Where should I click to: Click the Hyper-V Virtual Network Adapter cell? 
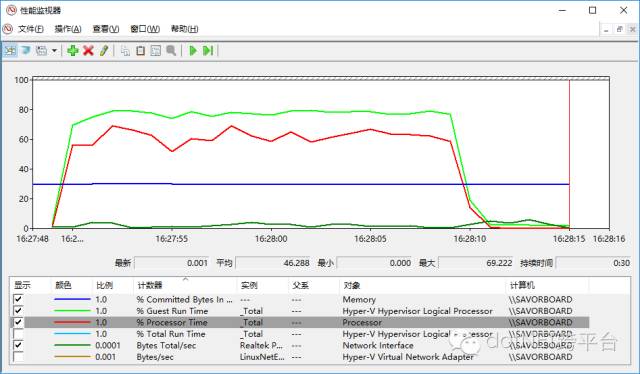tap(408, 357)
